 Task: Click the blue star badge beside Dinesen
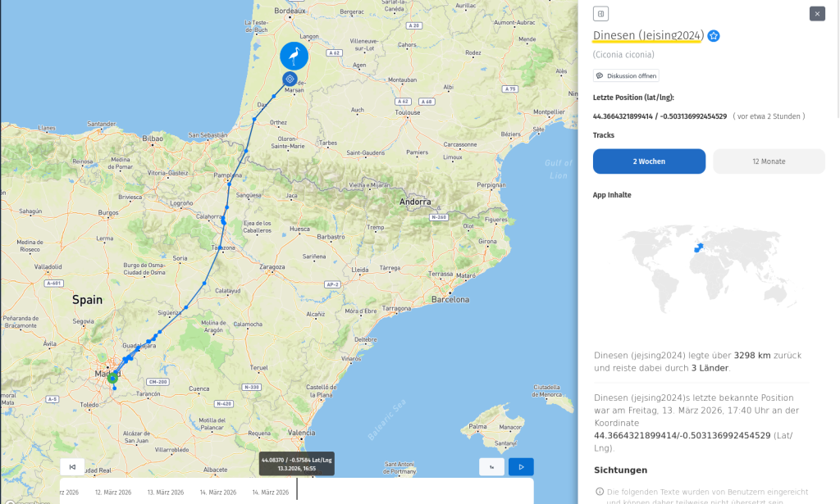[714, 36]
